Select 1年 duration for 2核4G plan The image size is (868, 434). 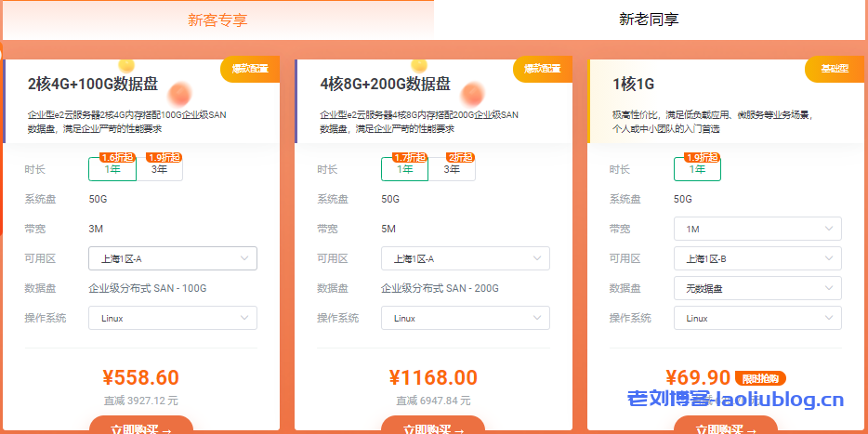112,169
